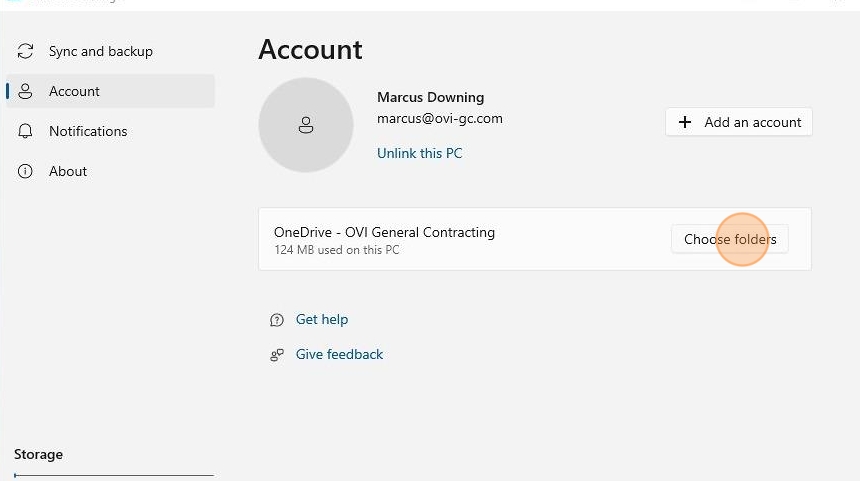Open the 'About' page text label

coord(68,171)
